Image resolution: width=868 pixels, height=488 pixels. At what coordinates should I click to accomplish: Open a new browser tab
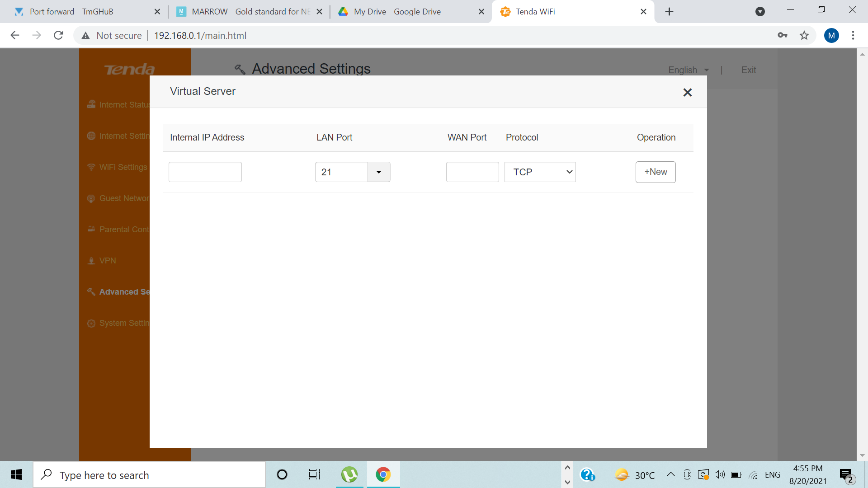pos(669,12)
